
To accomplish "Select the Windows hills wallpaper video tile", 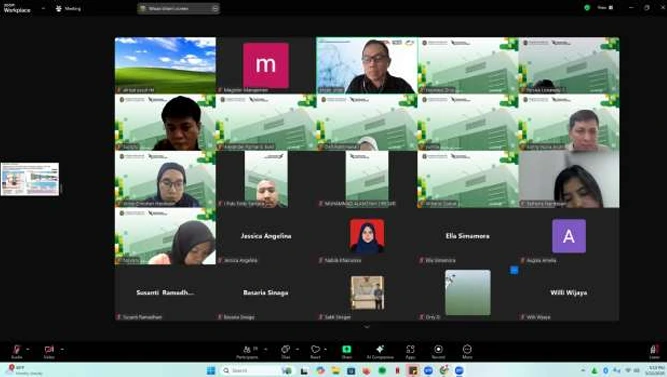I will [165, 65].
